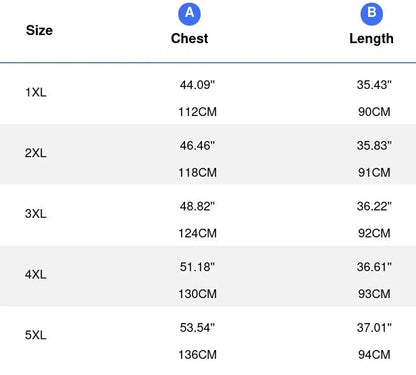The image size is (416, 375).
Task: Click the 36.22" length value for 3XL
Action: click(x=374, y=206)
